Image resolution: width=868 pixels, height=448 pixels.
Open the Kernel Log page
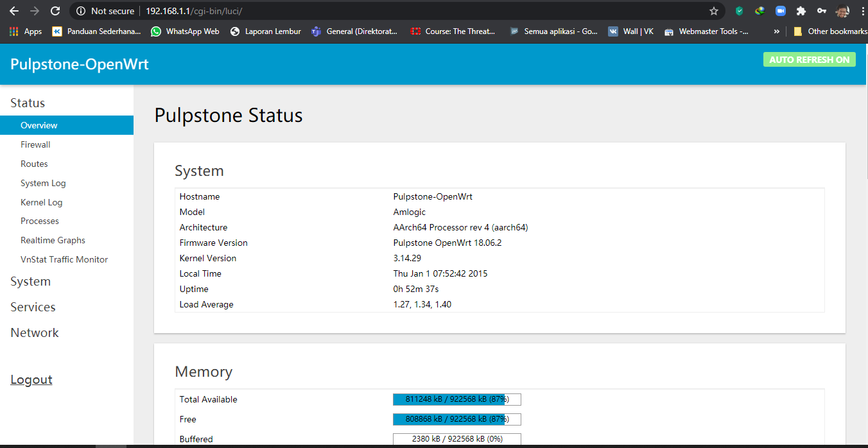[41, 202]
